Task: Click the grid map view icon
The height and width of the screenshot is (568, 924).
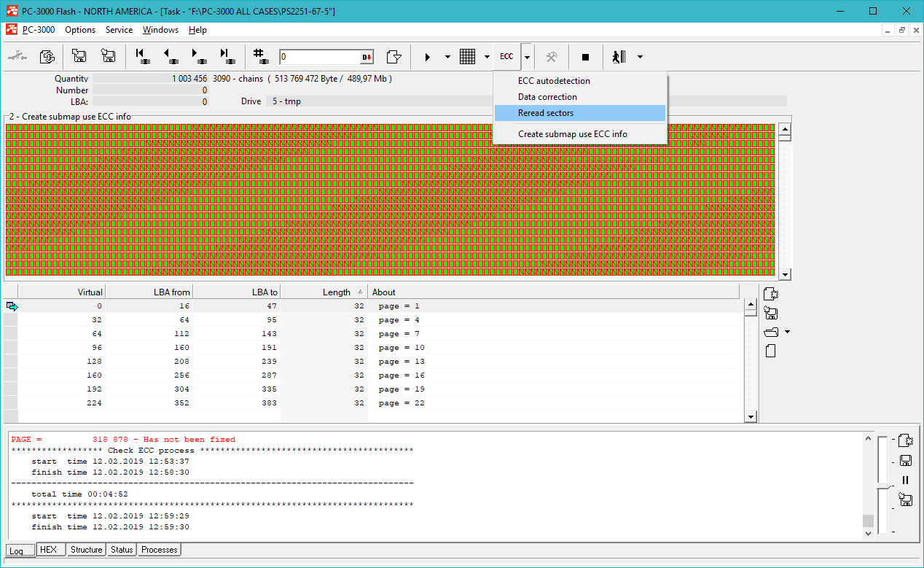Action: [x=468, y=57]
